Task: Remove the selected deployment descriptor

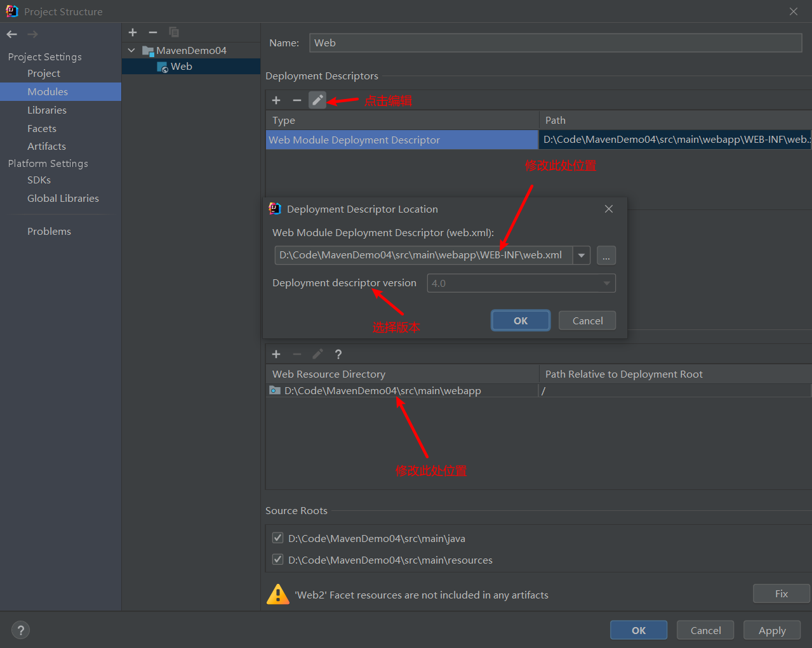Action: click(296, 100)
